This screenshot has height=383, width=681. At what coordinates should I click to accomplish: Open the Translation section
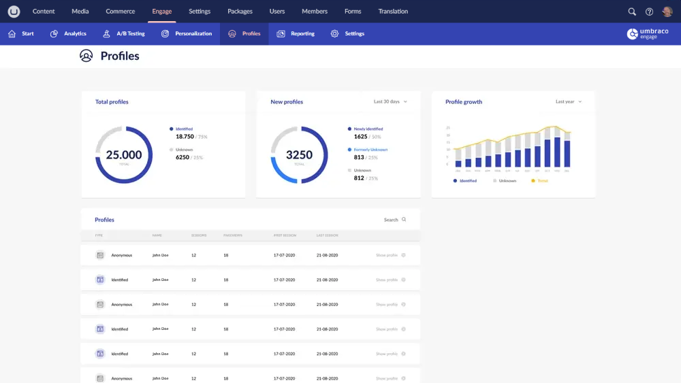coord(393,11)
